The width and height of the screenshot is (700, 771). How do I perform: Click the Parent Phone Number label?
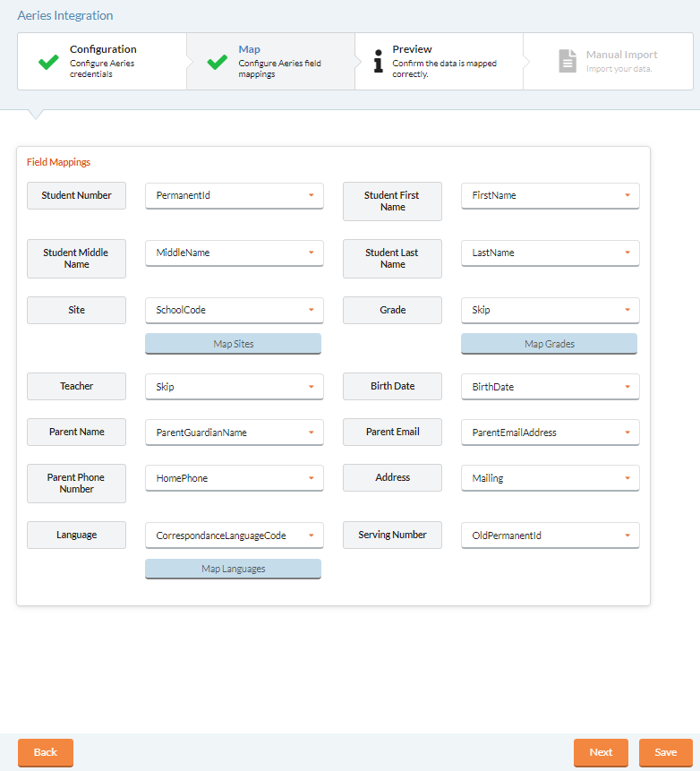(76, 484)
